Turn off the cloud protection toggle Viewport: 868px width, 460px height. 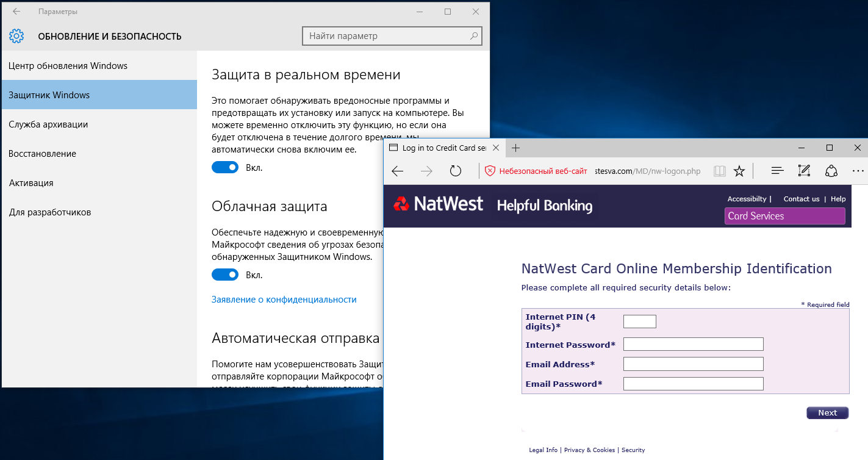(225, 275)
